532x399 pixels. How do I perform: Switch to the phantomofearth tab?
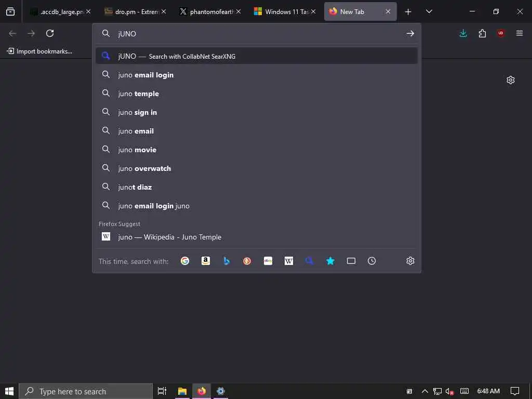coord(210,11)
